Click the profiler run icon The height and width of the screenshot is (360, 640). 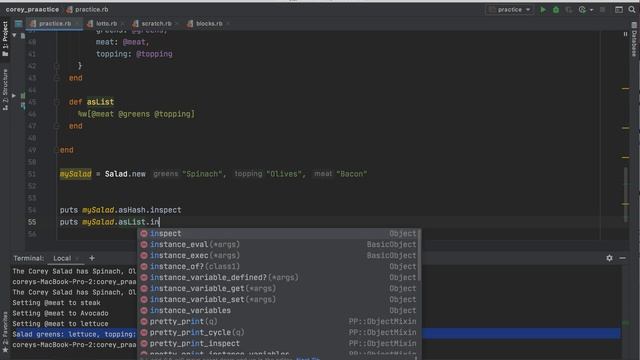point(582,10)
